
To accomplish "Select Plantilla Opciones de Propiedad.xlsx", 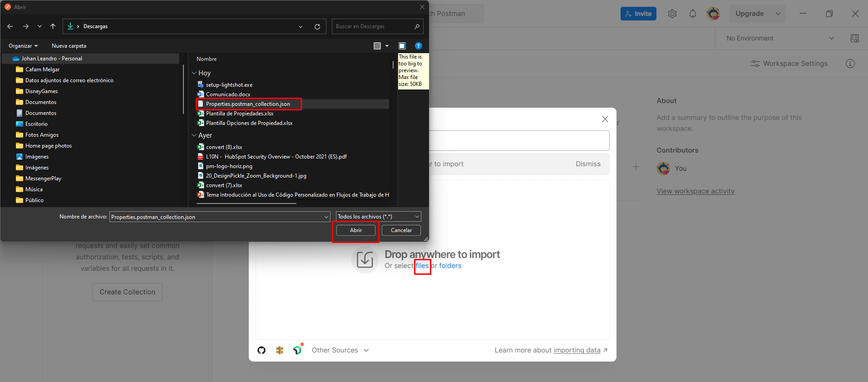I will [249, 123].
